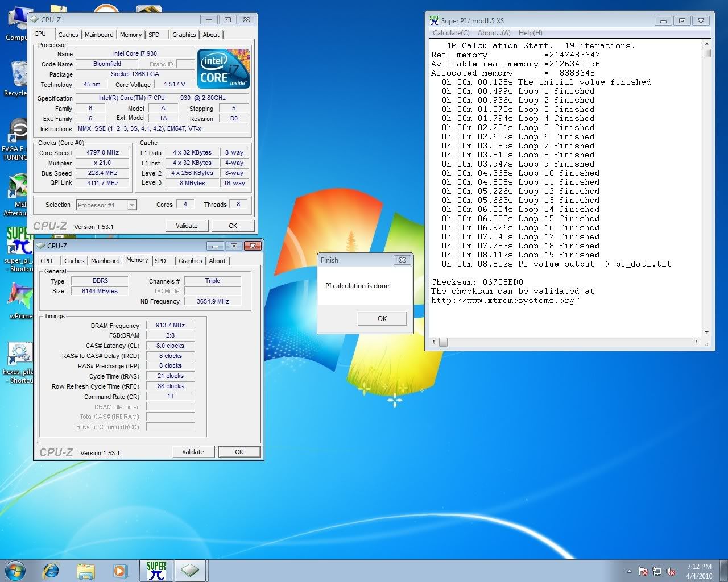This screenshot has width=728, height=582.
Task: Open Caches tab in lower CPU-Z window
Action: 74,261
